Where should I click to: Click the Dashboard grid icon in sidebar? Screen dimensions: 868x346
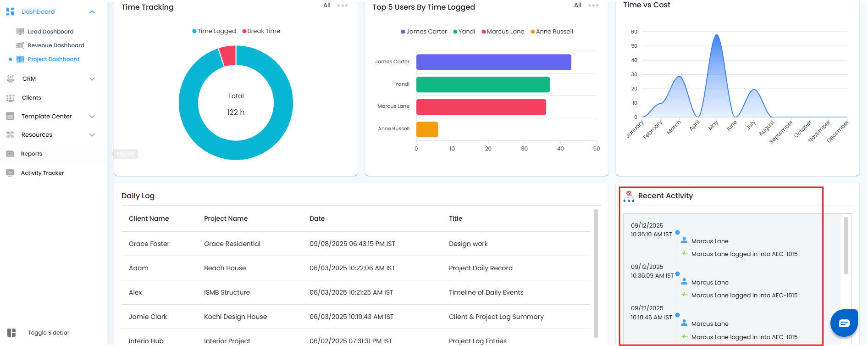click(10, 11)
